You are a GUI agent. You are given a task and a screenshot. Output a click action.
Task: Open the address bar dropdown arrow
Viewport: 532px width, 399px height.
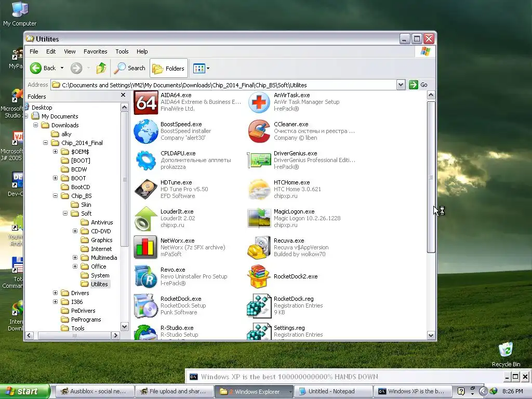[401, 85]
